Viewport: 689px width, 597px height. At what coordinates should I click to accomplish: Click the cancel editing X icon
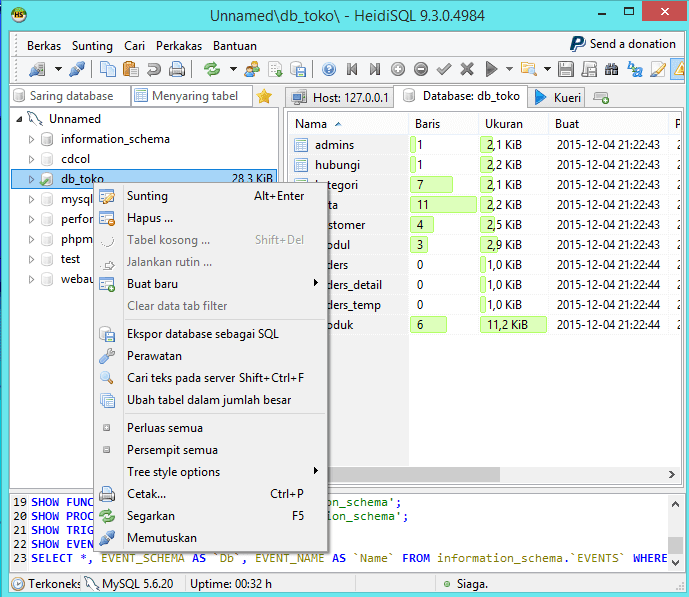point(467,69)
